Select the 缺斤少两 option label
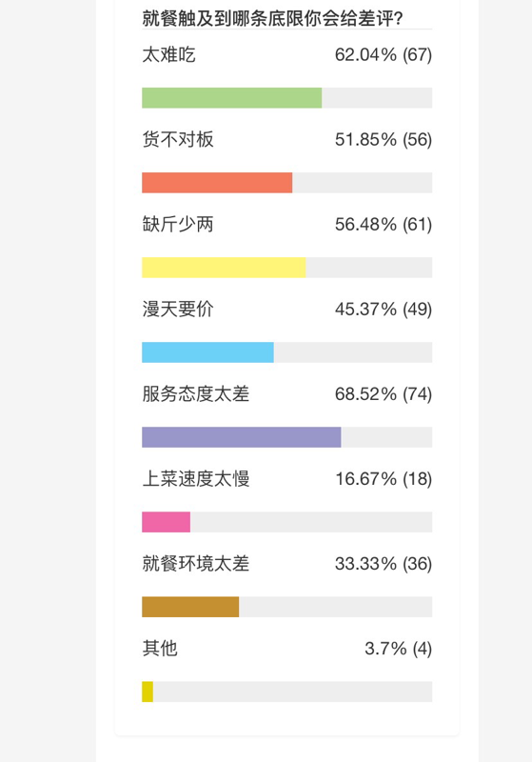The width and height of the screenshot is (532, 762). [x=178, y=224]
